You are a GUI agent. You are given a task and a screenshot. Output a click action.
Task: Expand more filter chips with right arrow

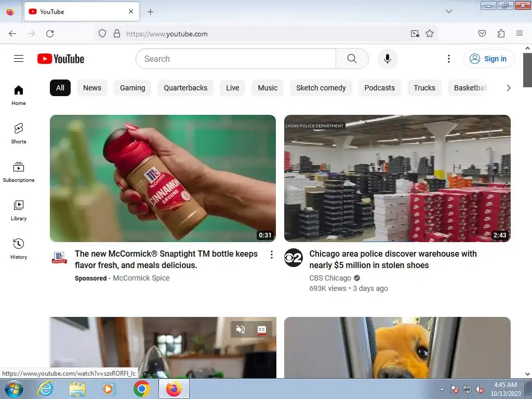tap(508, 88)
